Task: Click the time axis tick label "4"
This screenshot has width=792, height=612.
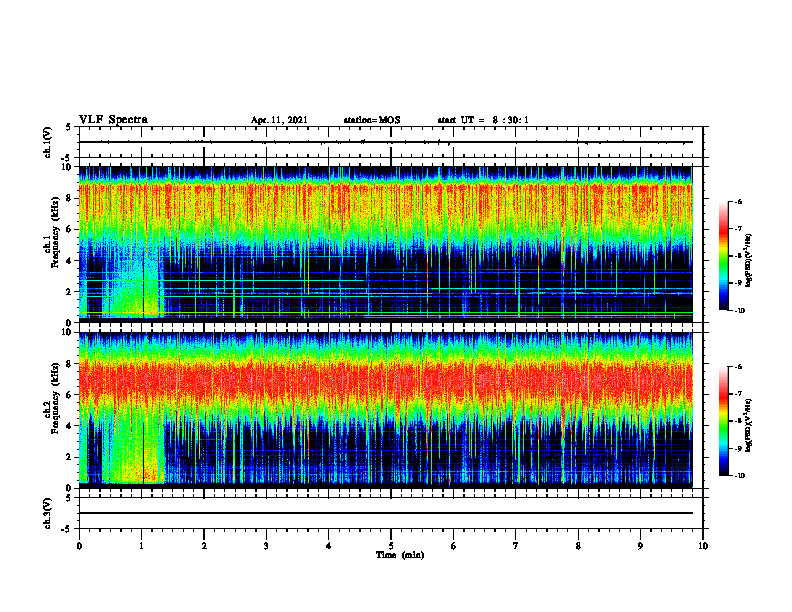Action: click(x=329, y=546)
